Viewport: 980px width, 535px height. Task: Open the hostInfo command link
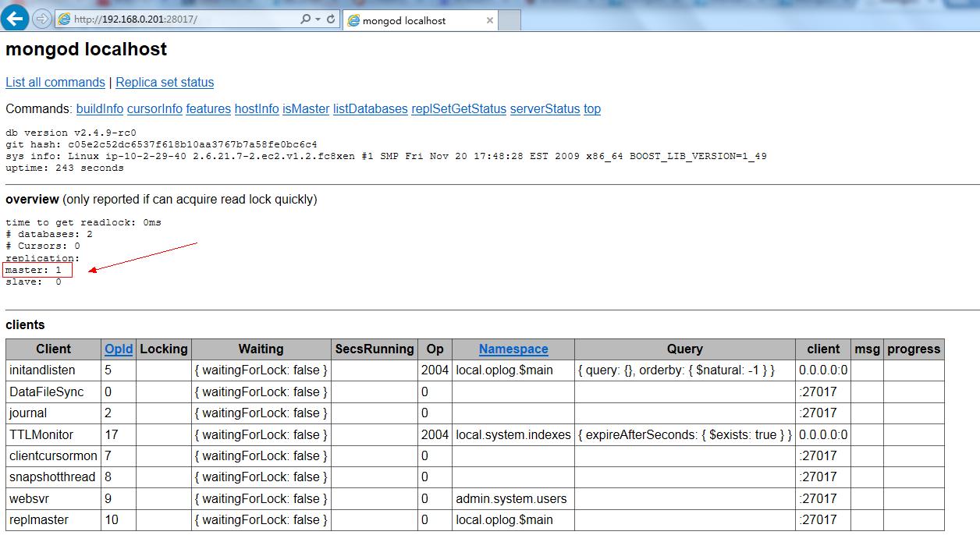257,108
